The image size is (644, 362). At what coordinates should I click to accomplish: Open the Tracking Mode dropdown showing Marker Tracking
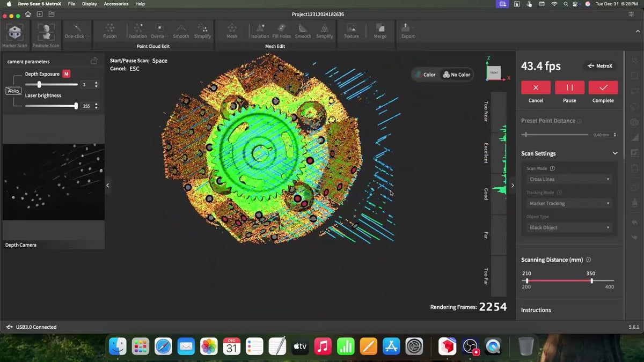[x=569, y=203]
